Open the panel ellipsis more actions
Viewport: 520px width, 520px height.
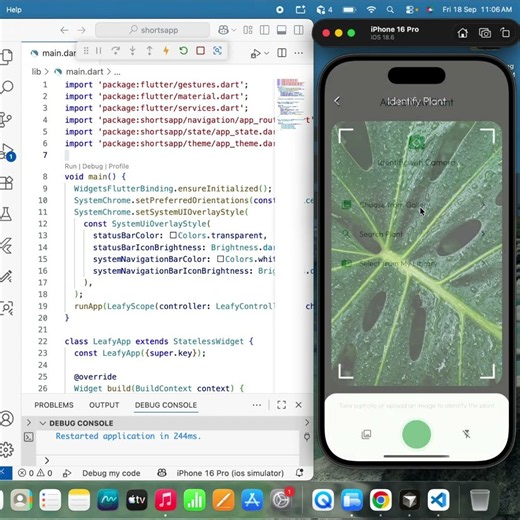click(x=257, y=405)
